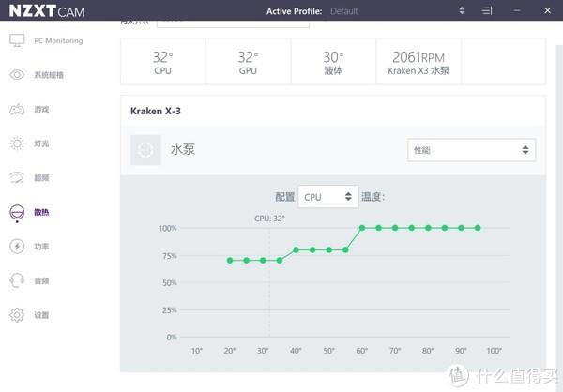Screen dimensions: 563x392
Task: Click the 100% y-axis label
Action: click(x=168, y=228)
